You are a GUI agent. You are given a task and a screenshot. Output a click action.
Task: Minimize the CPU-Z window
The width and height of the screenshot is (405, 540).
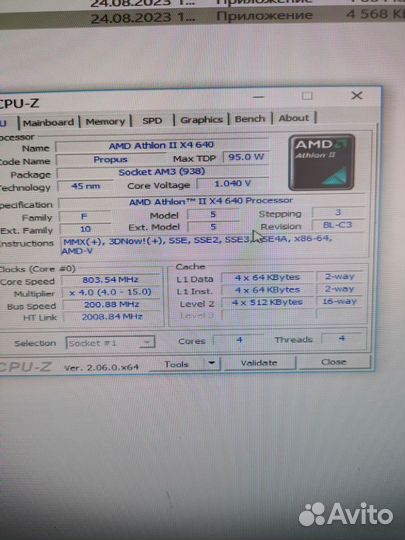[259, 97]
